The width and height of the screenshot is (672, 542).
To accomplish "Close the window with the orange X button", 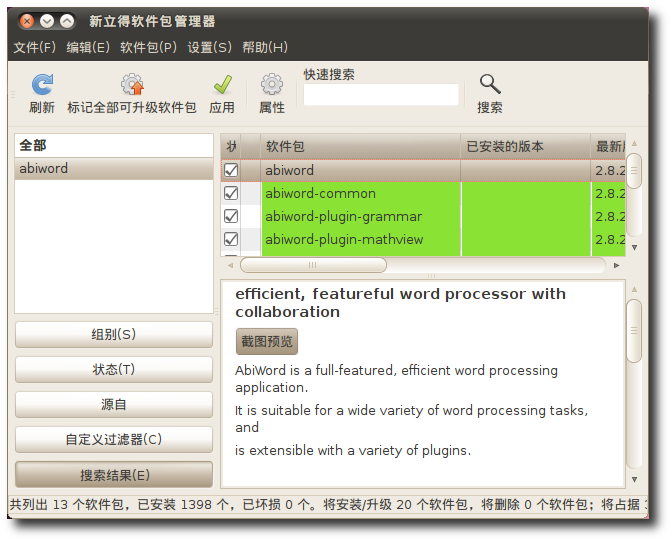I will point(27,21).
